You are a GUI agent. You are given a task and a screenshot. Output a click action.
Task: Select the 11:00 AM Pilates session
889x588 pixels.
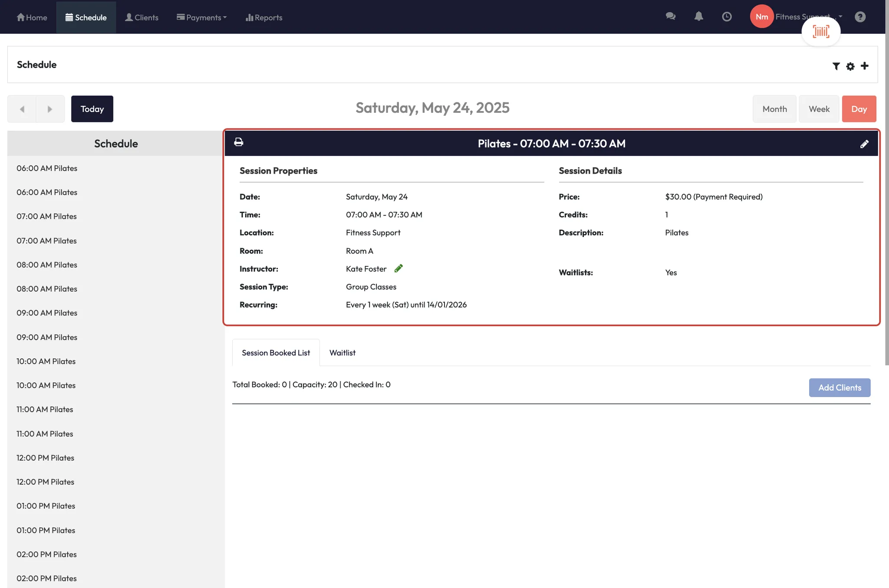click(45, 409)
